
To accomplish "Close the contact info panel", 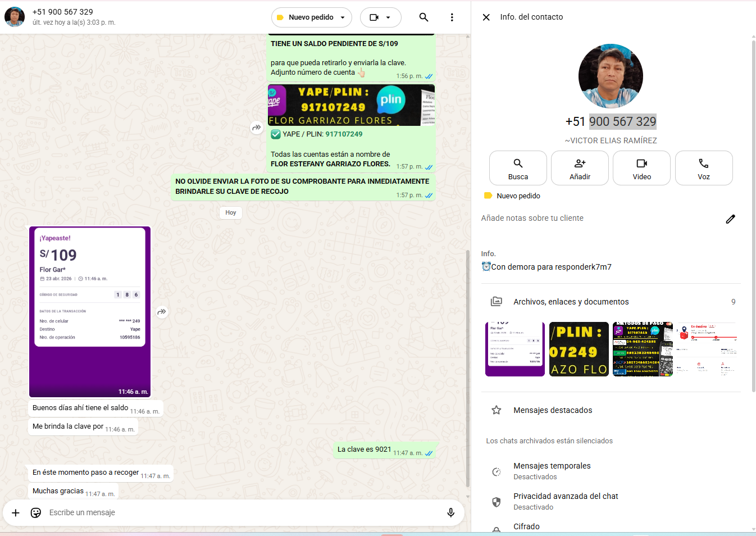I will coord(486,17).
